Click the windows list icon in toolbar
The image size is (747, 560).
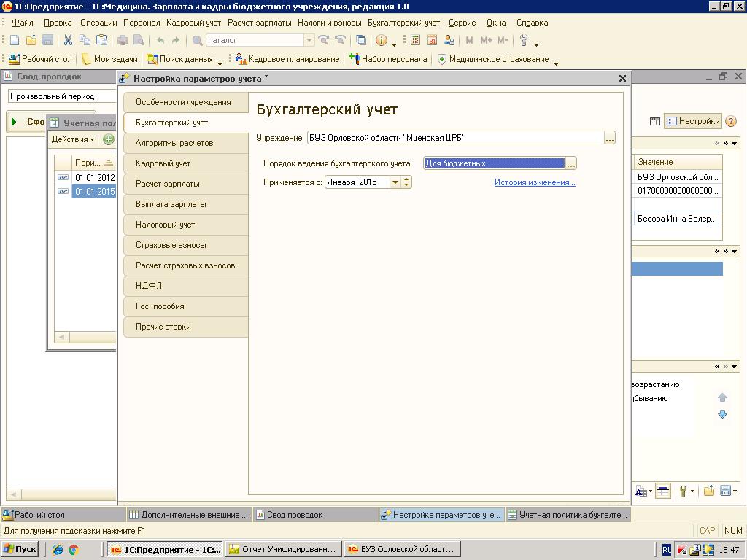361,41
